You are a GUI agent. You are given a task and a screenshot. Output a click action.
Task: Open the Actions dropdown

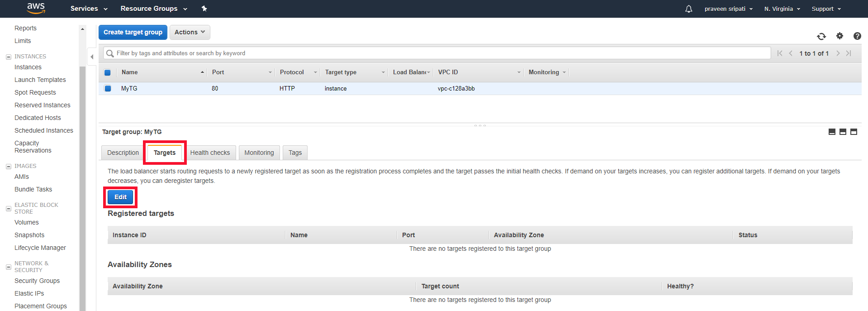(190, 32)
